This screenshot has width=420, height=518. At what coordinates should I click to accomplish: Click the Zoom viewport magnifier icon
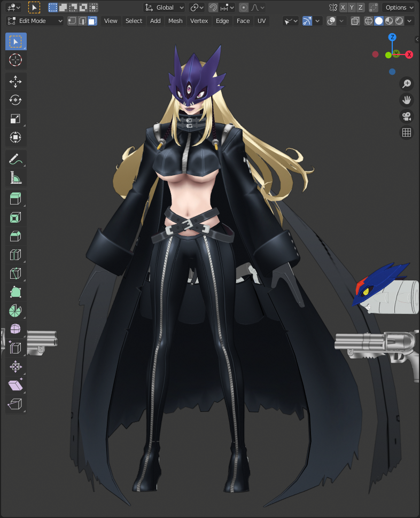(407, 84)
